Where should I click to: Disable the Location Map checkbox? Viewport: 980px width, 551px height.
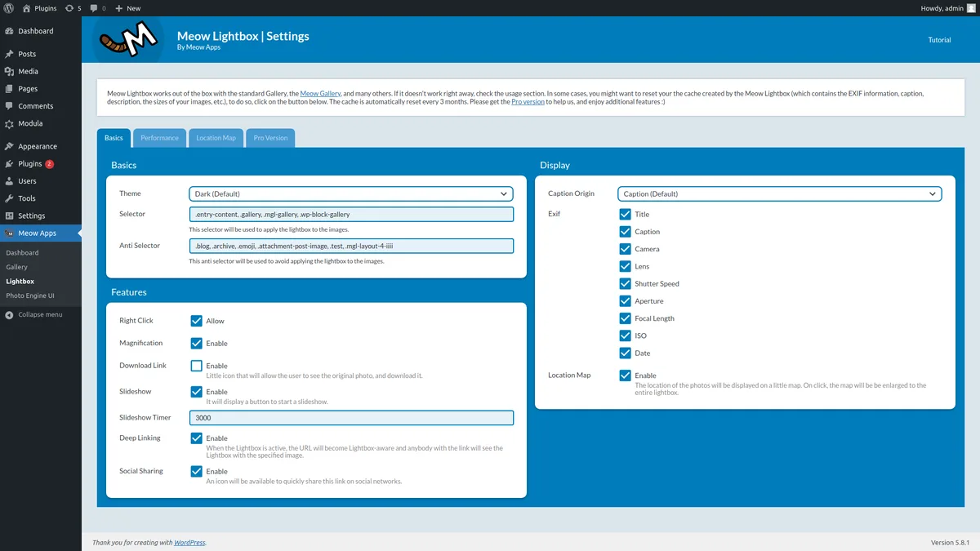pos(625,375)
